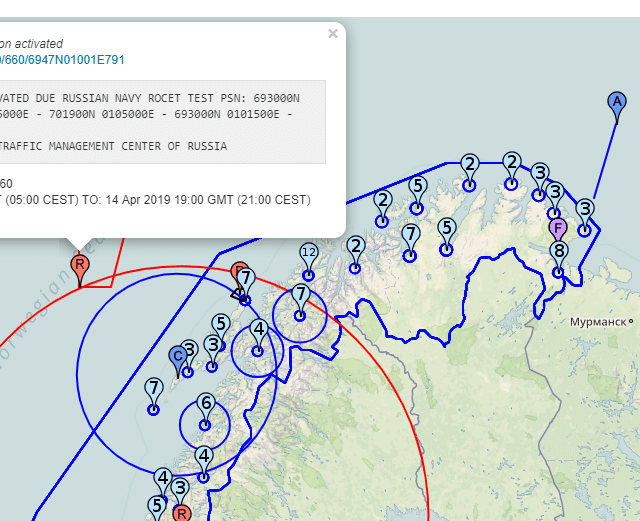Viewport: 640px width, 521px height.
Task: Click the dark blue C marker
Action: (178, 356)
